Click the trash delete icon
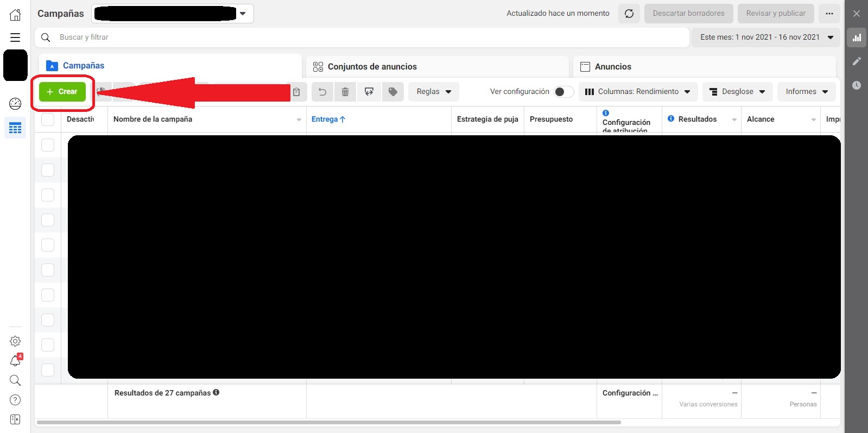868x433 pixels. pos(345,92)
